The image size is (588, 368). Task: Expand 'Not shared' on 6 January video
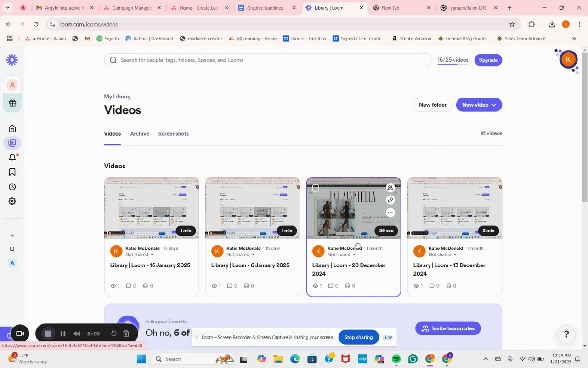241,254
